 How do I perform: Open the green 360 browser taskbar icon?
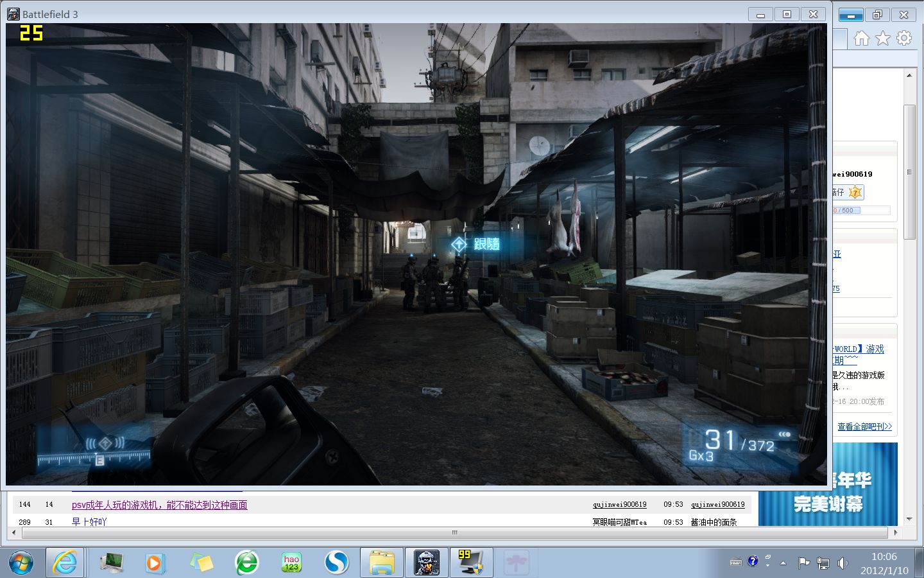pyautogui.click(x=246, y=563)
